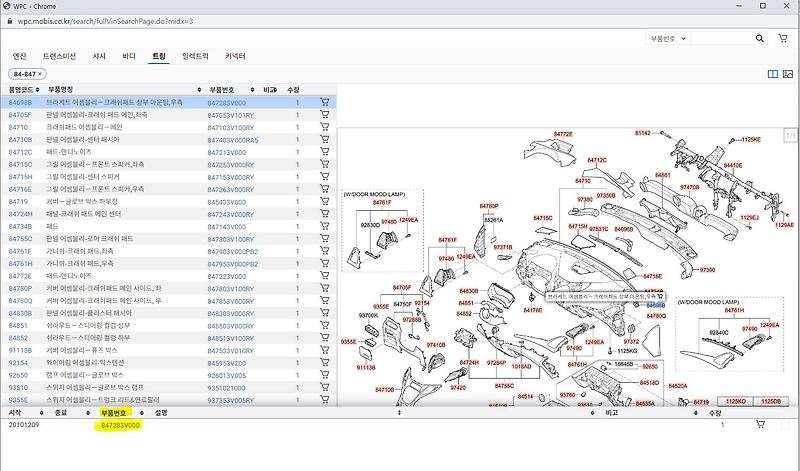Click inside the part number search field
The image size is (800, 471).
coord(721,38)
